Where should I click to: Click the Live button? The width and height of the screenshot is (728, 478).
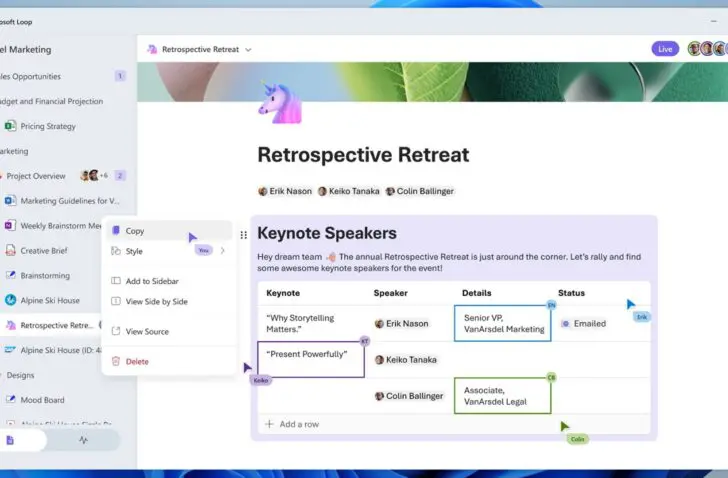click(x=665, y=49)
